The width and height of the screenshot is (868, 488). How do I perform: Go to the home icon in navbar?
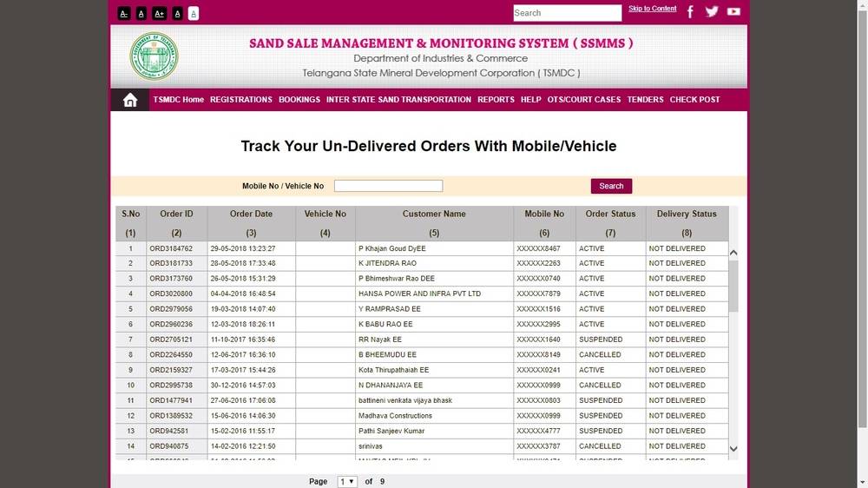(130, 100)
